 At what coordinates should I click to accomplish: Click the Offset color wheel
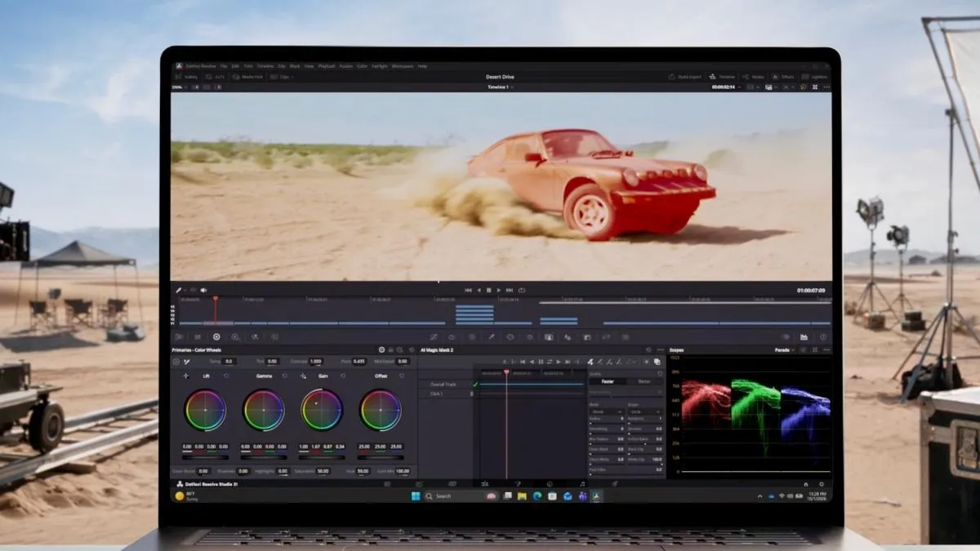(381, 410)
